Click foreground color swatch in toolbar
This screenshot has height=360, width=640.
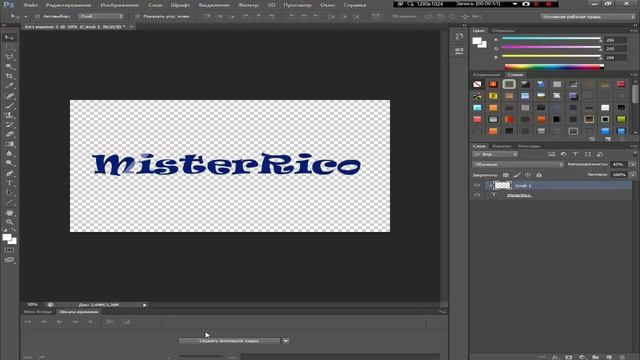(x=7, y=237)
